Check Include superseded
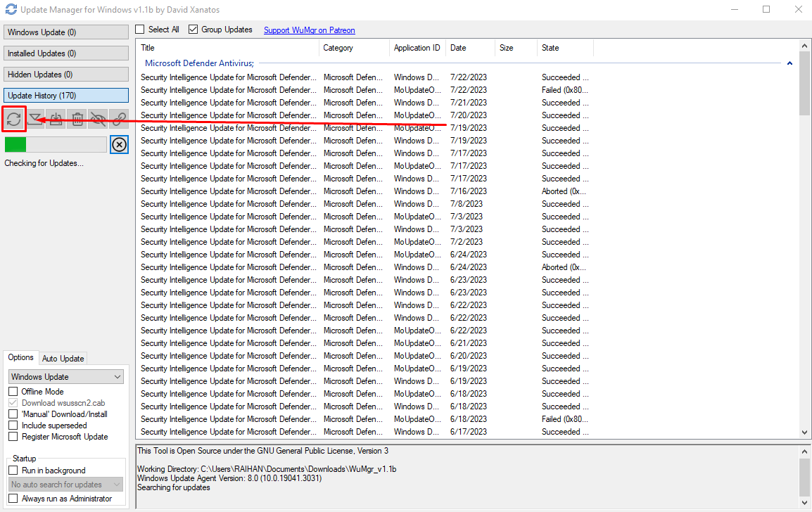 pos(13,425)
